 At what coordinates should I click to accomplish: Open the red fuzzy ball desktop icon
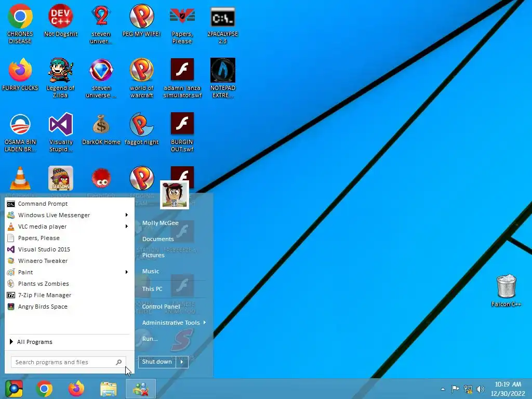tap(101, 179)
